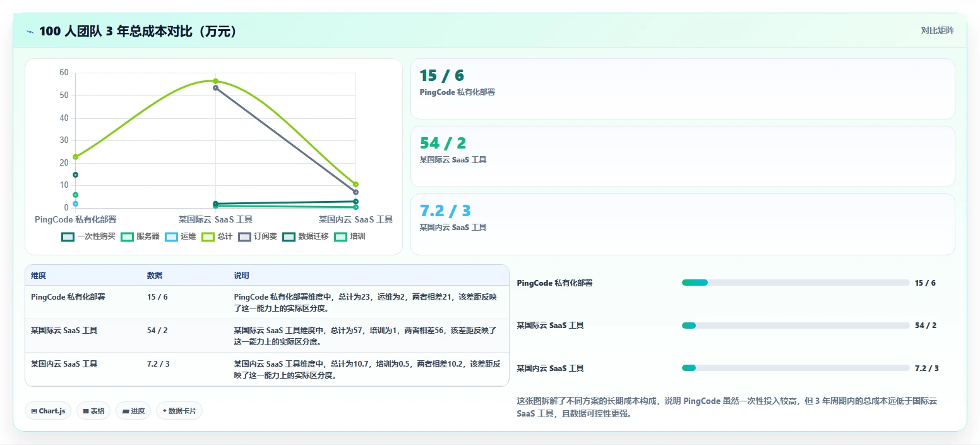Click progress label 某国际云 SaaS 工具

(x=550, y=326)
